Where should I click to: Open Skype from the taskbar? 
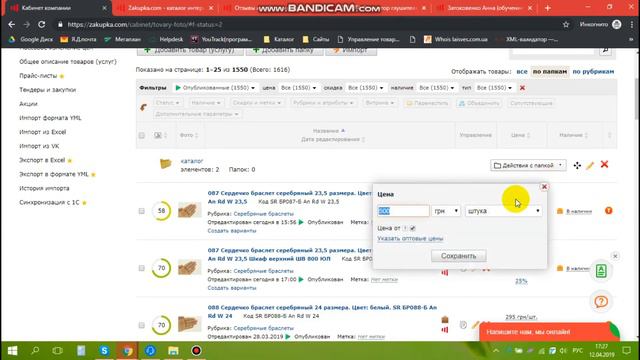(x=104, y=351)
